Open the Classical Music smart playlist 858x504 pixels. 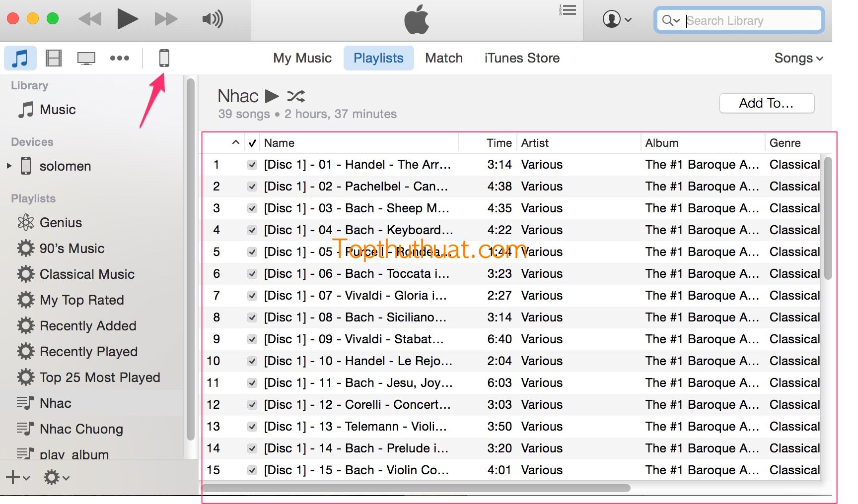[92, 274]
